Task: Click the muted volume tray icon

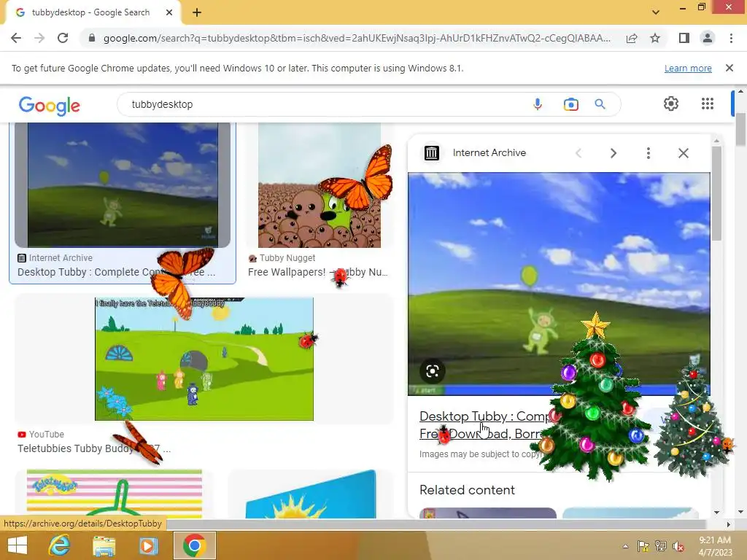Action: 678,546
